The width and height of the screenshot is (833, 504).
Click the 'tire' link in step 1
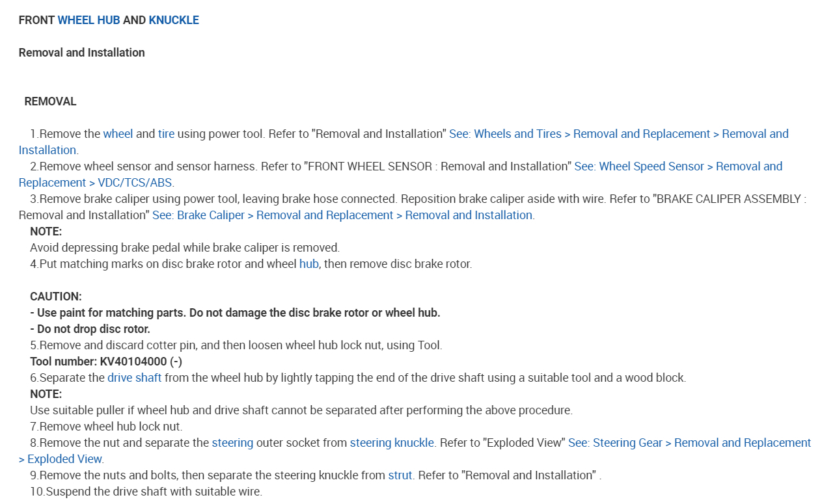[166, 134]
